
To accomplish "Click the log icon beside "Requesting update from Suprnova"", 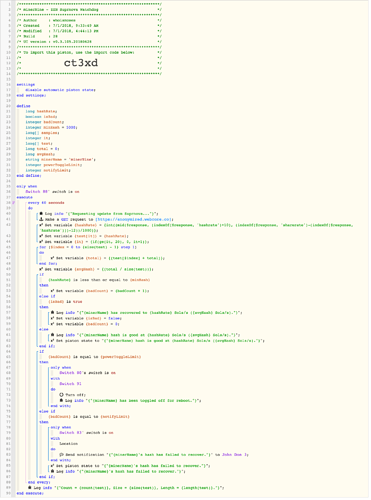I will pyautogui.click(x=41, y=214).
